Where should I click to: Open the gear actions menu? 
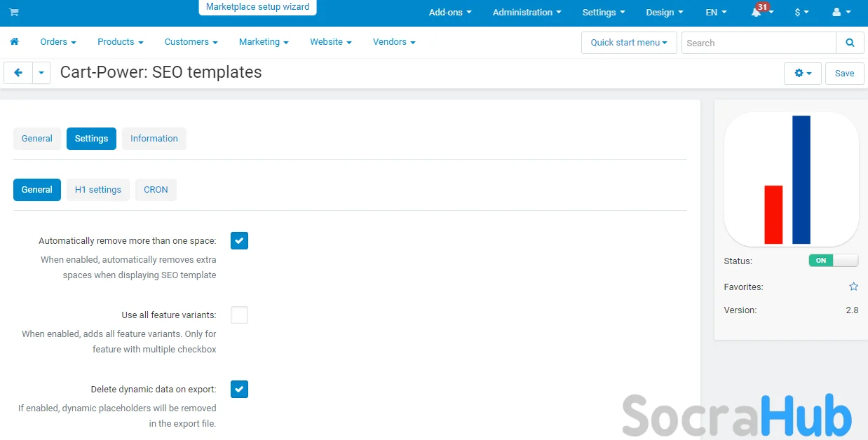coord(803,73)
